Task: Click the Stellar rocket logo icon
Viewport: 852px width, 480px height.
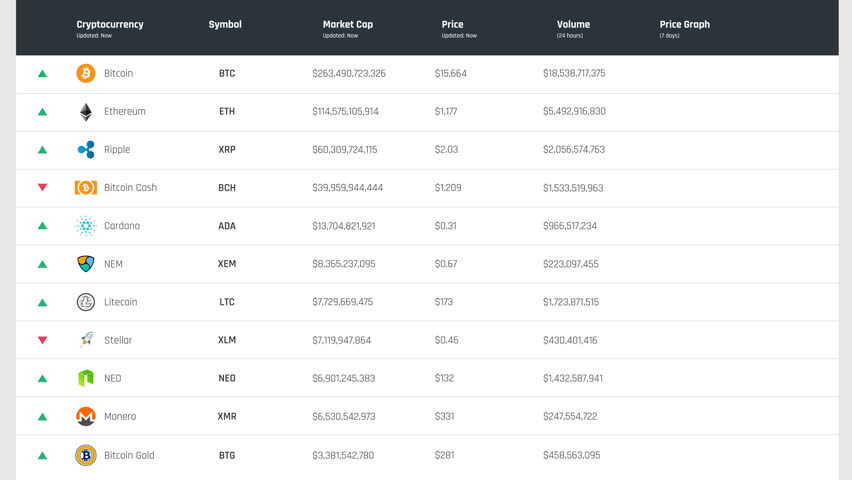Action: (86, 340)
